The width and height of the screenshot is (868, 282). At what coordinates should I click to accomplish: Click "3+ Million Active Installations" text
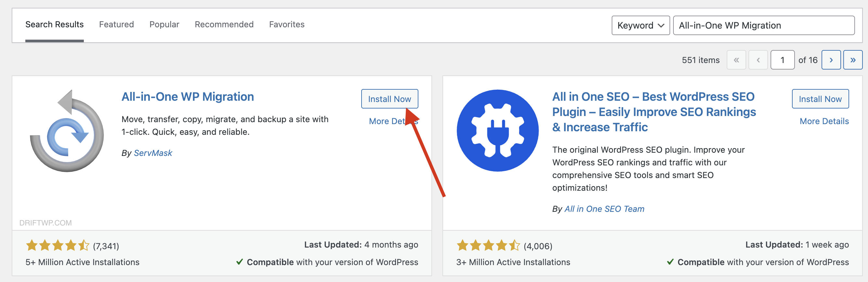tap(513, 262)
